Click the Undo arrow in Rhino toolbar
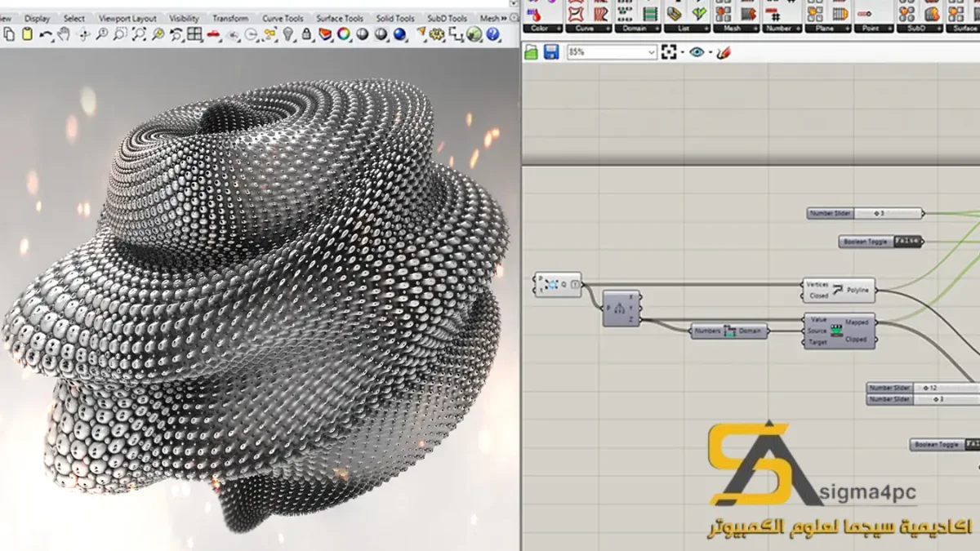Screen dimensions: 980x551 pyautogui.click(x=45, y=34)
